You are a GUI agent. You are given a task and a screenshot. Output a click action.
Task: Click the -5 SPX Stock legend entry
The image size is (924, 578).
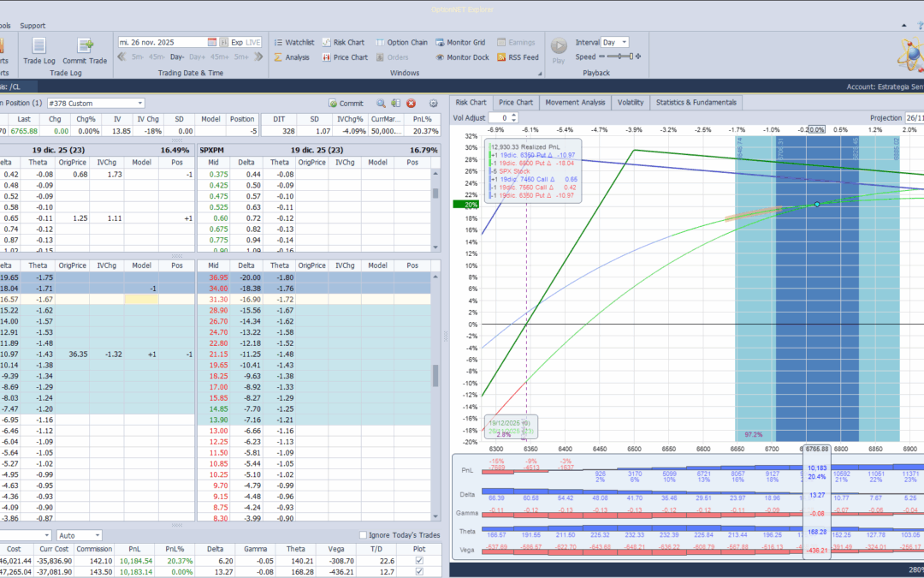(x=510, y=171)
